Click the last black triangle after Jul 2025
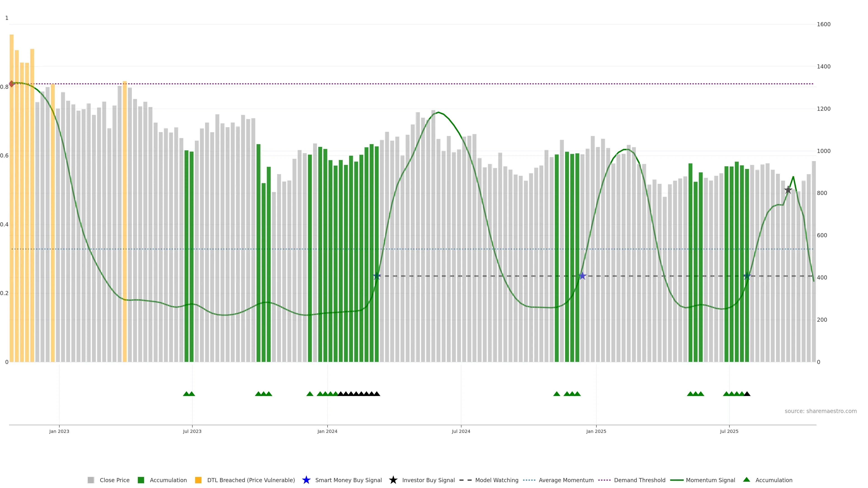 pos(747,394)
